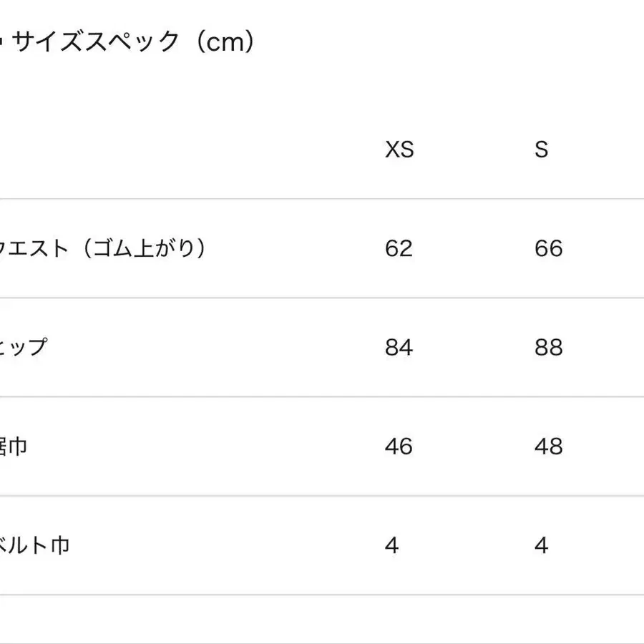
Task: Select the S hem width value 48
Action: click(548, 447)
